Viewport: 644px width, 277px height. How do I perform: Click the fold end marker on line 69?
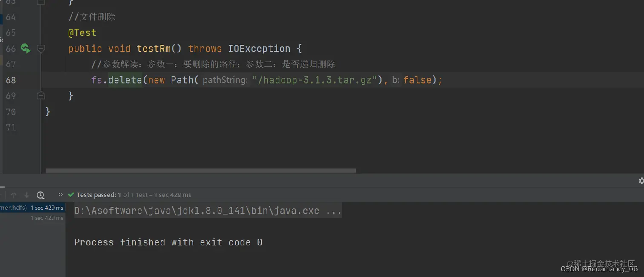(41, 95)
